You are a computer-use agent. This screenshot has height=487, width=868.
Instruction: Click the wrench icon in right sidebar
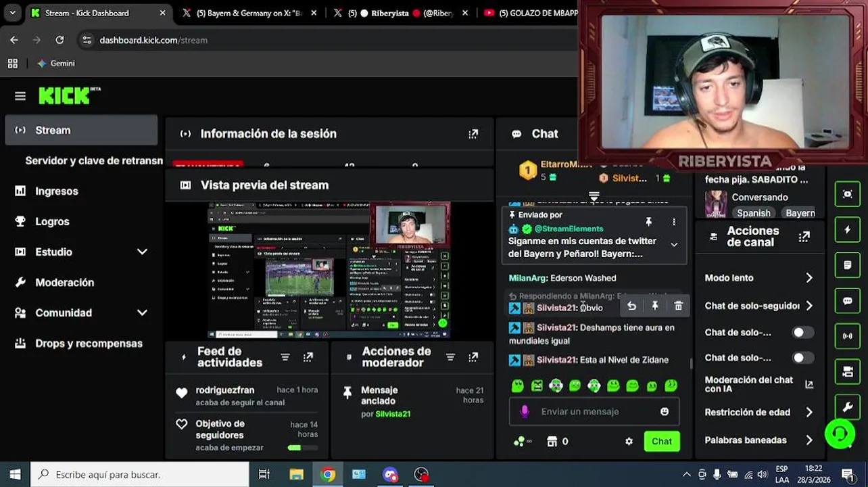click(x=848, y=407)
